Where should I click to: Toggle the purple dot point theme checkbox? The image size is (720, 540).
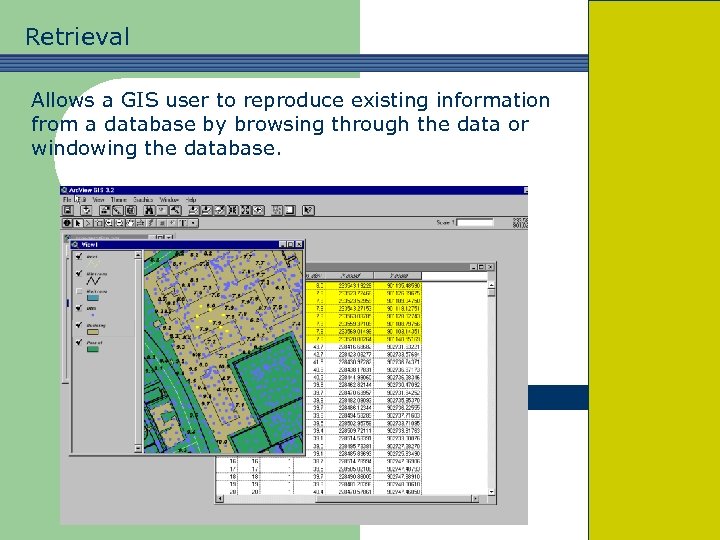[x=79, y=308]
